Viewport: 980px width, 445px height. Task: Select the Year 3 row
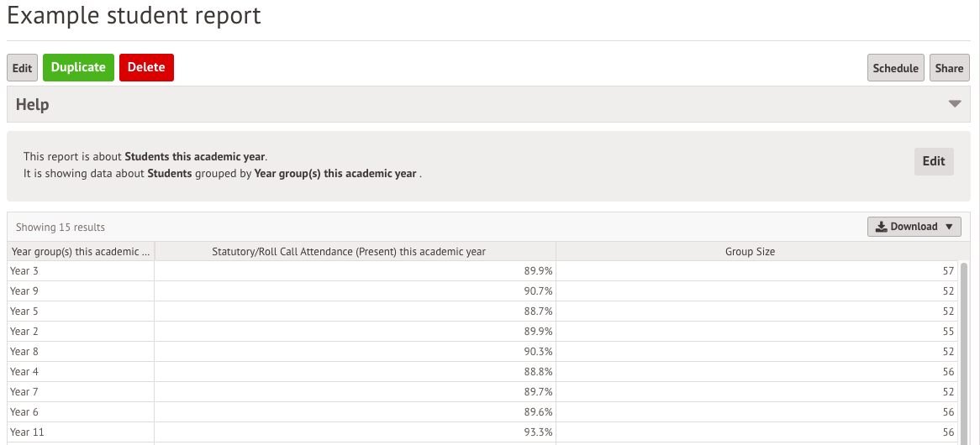[x=482, y=271]
